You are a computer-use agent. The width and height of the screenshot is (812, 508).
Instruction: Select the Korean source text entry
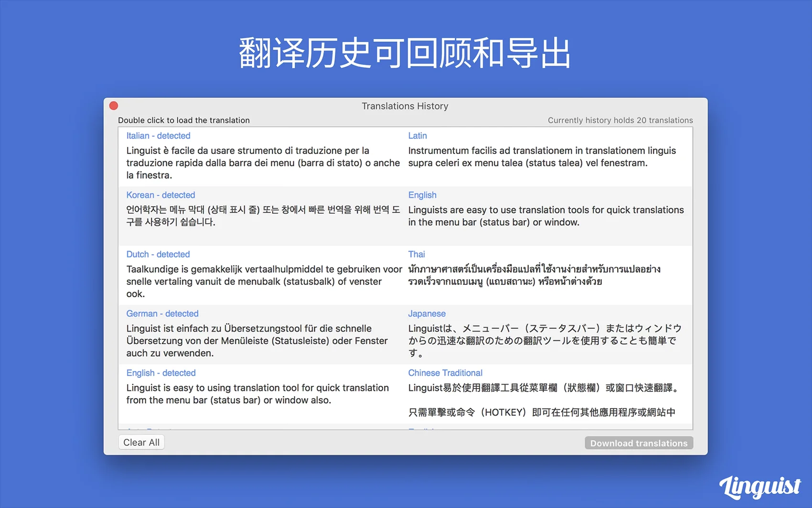(x=263, y=216)
